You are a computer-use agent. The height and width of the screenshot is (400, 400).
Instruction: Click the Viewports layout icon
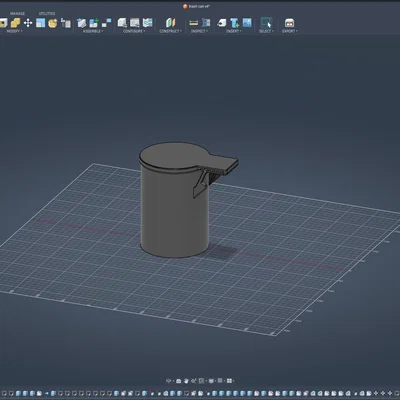click(x=229, y=381)
